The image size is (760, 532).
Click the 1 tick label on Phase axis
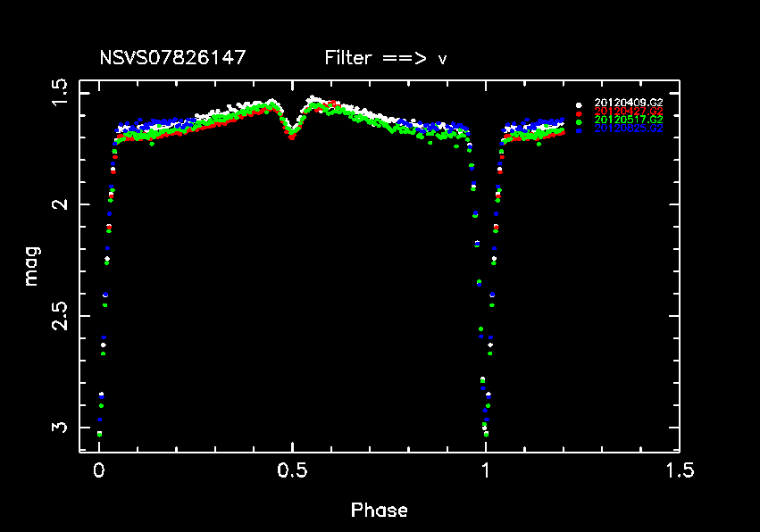[x=486, y=470]
